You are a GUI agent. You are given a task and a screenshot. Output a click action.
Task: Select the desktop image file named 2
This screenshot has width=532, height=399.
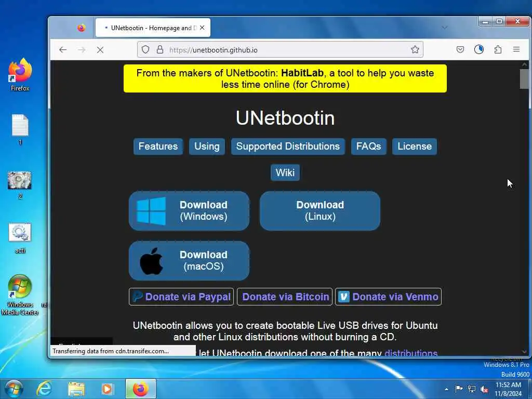(x=20, y=185)
